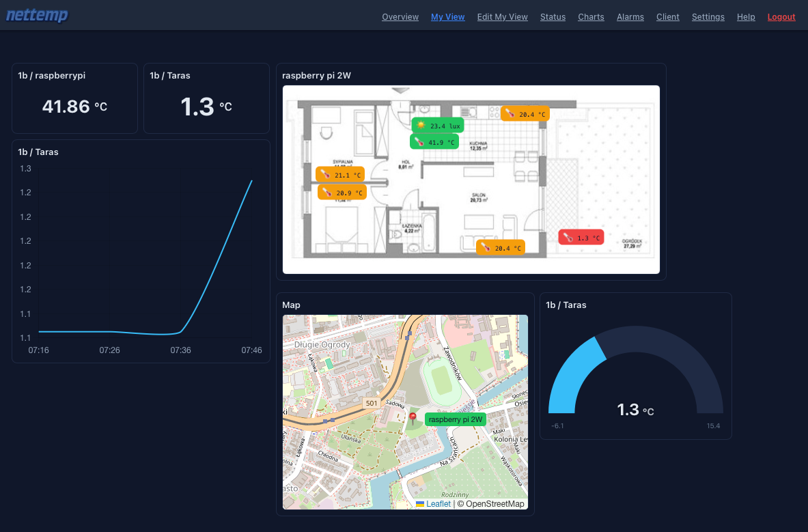Click the green raspberry pi 2W map label
This screenshot has height=532, width=808.
tap(455, 419)
